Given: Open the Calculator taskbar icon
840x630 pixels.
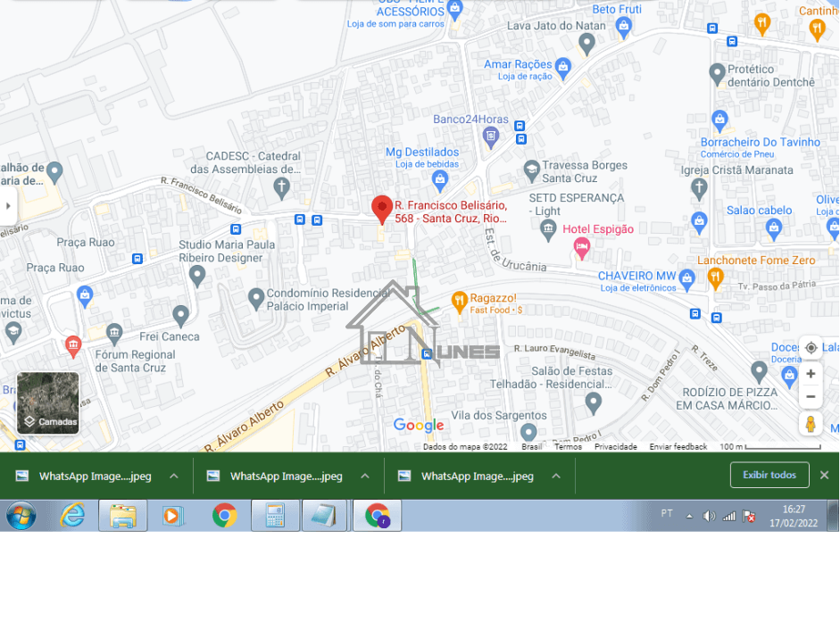Looking at the screenshot, I should pyautogui.click(x=275, y=516).
